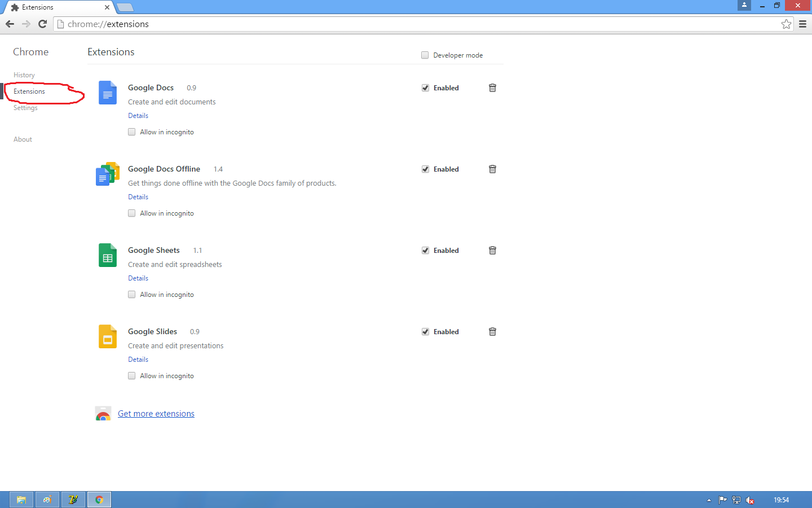
Task: Uncheck Enabled for Google Sheets
Action: coord(425,251)
